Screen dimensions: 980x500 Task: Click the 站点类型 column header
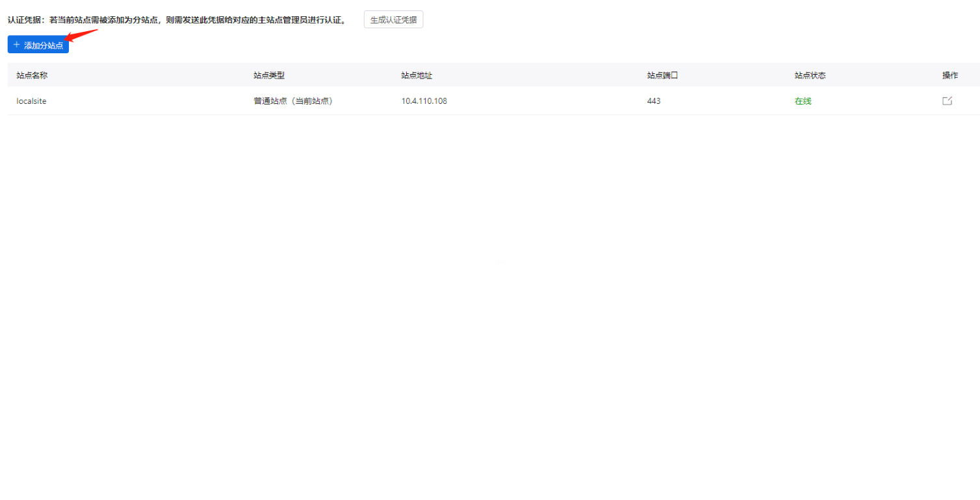click(x=269, y=75)
